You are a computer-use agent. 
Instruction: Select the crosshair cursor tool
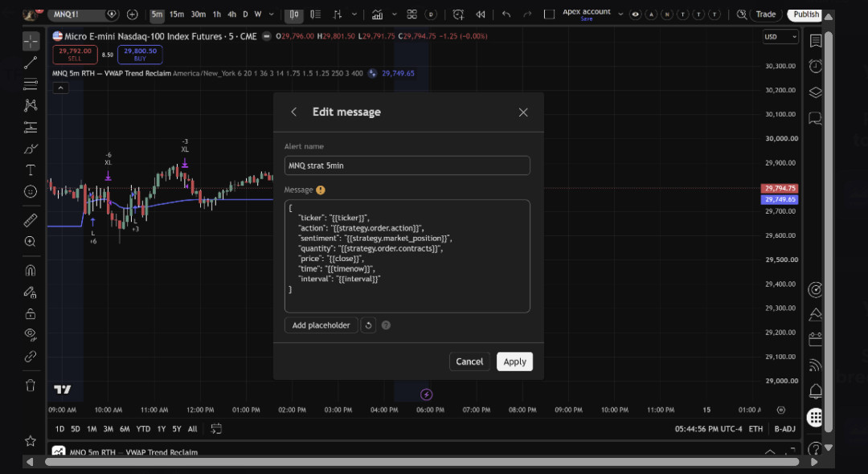tap(31, 41)
